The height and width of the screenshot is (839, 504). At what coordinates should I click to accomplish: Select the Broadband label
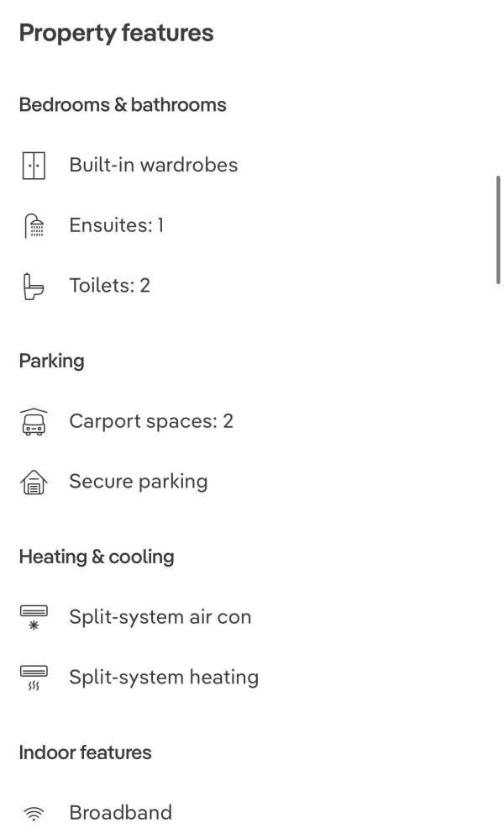click(x=121, y=813)
